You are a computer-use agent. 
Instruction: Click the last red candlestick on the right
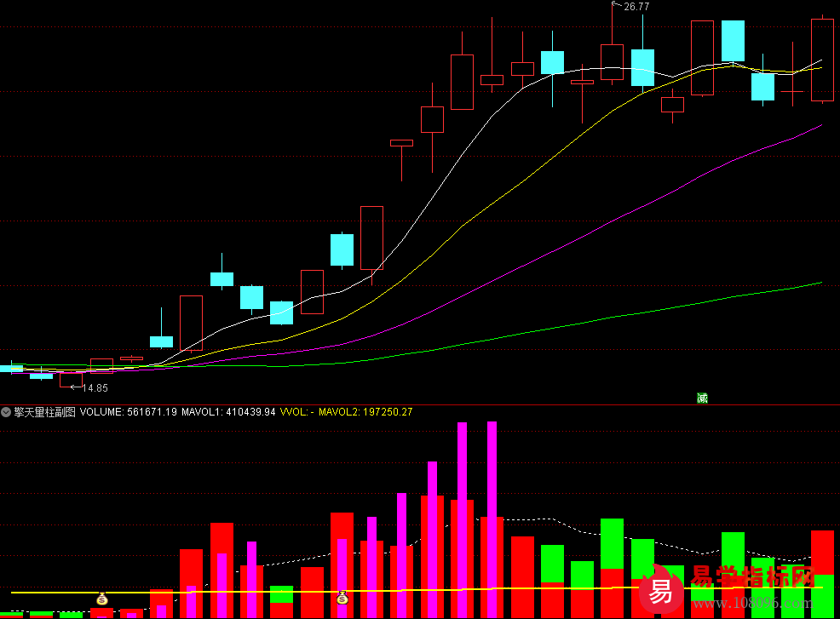(822, 60)
